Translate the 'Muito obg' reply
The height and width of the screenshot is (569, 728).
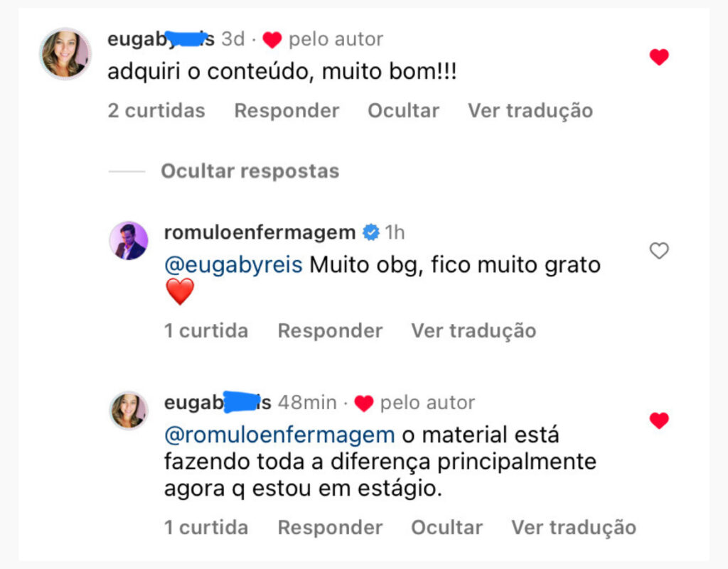pos(473,331)
